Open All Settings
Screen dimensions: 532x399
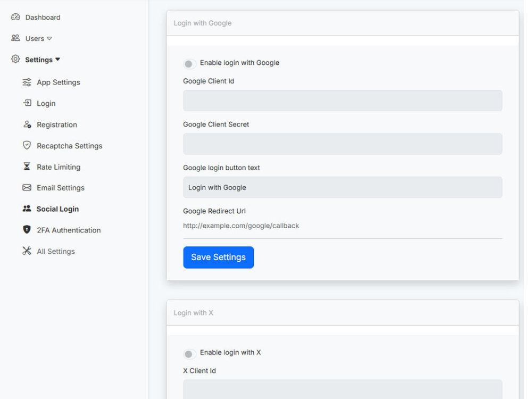[56, 252]
